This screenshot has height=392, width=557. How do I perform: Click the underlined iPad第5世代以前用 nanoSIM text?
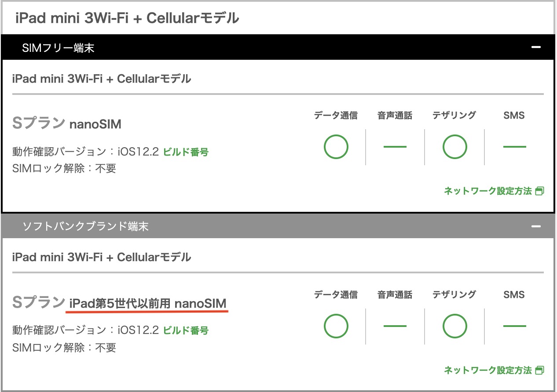[x=148, y=303]
